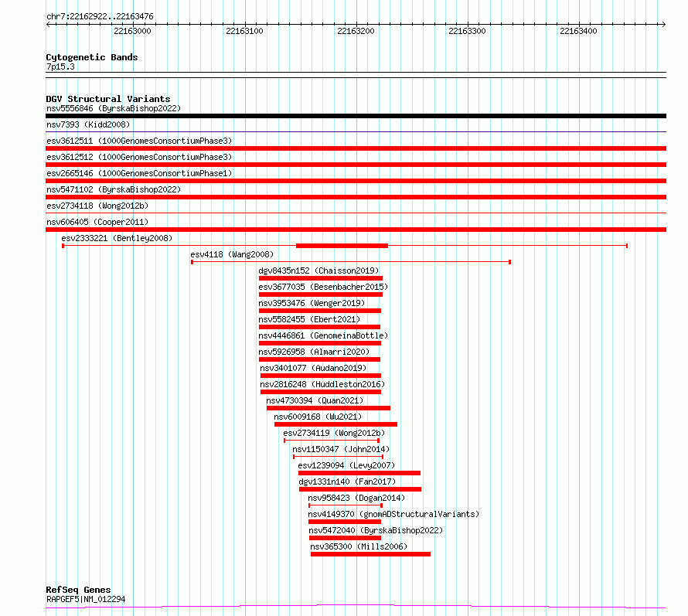Select the red bar under nsv6009168 (Wu2021)
Viewport: 688px width, 616px height.
tap(335, 424)
